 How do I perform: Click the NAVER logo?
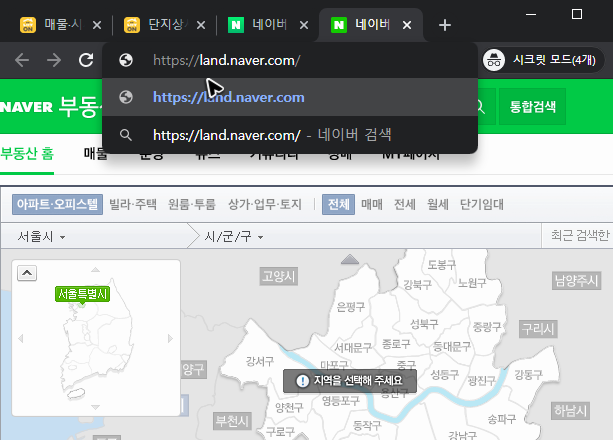click(26, 107)
